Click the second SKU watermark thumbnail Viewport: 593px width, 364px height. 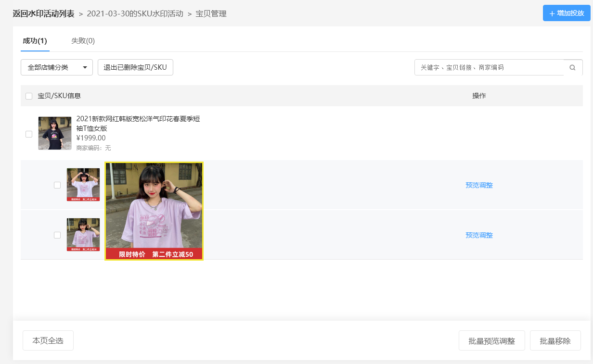[x=83, y=235]
